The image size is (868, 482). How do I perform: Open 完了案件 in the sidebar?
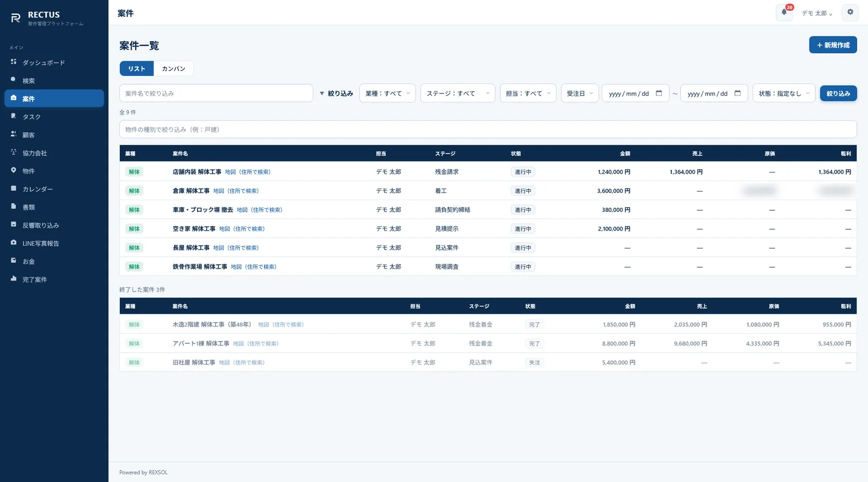point(54,279)
